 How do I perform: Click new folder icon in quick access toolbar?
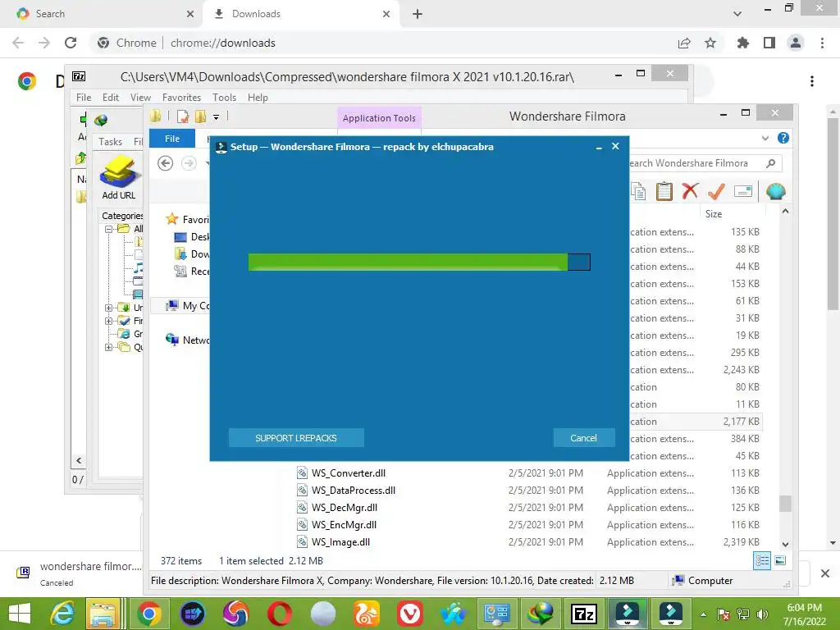[201, 116]
